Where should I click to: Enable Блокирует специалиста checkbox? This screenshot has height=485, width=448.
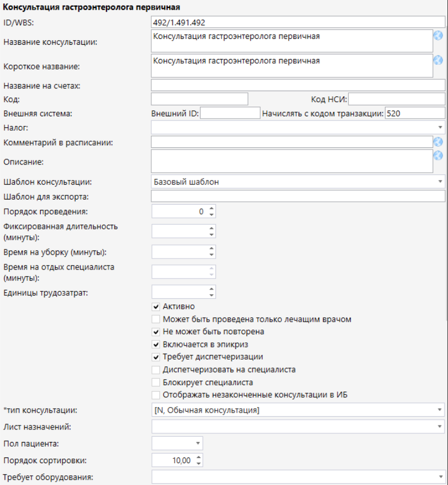[x=156, y=382]
